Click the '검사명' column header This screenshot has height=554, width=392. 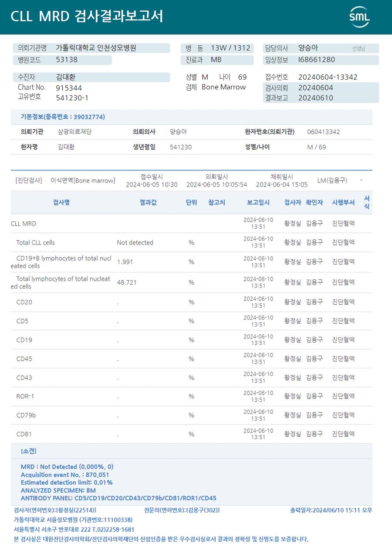[61, 202]
